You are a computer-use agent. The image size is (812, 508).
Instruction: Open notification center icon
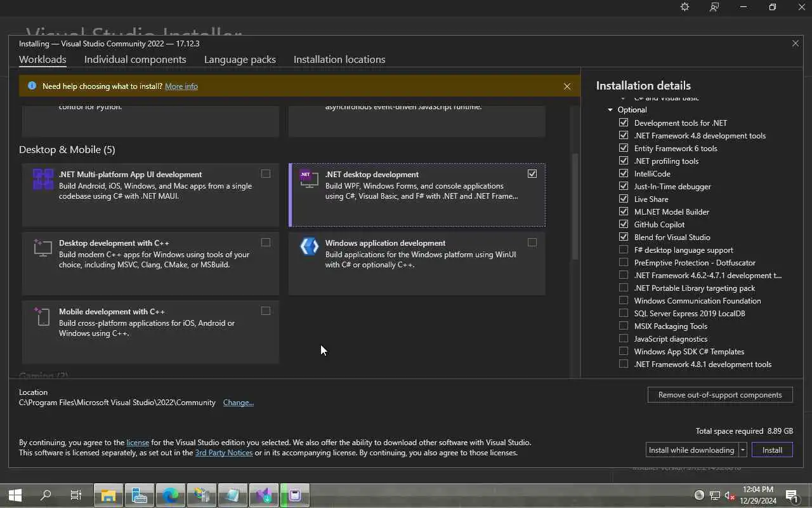pos(792,495)
